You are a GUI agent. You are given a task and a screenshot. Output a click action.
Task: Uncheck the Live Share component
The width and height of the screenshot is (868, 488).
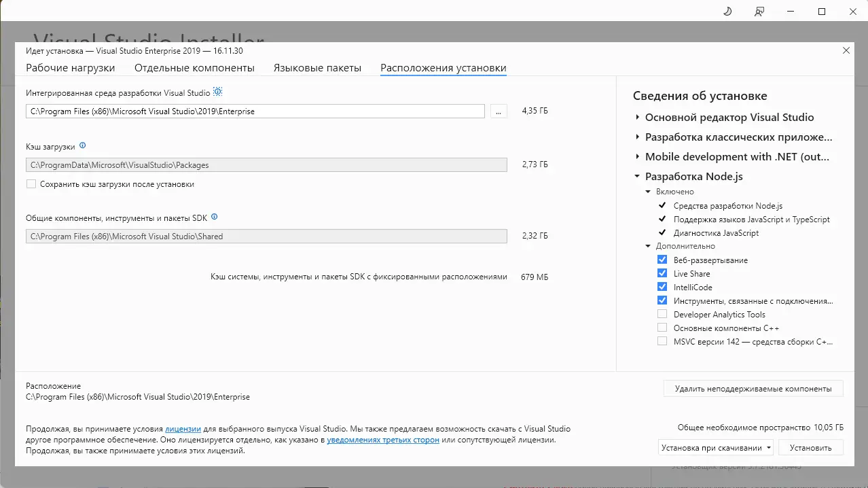click(x=662, y=273)
